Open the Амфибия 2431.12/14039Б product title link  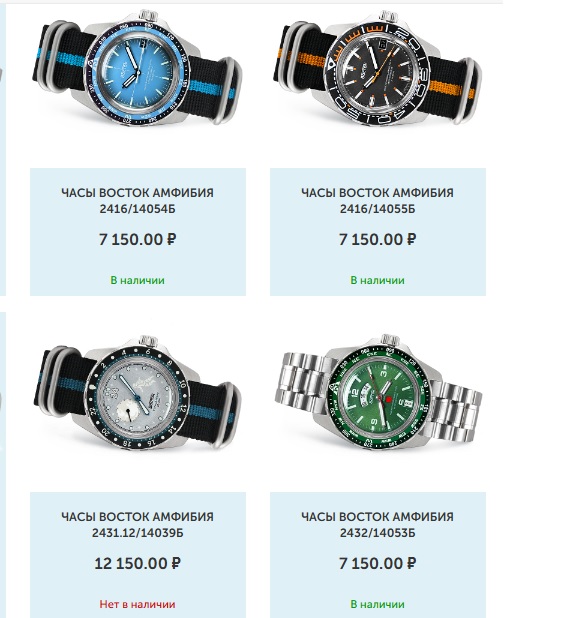(x=137, y=524)
